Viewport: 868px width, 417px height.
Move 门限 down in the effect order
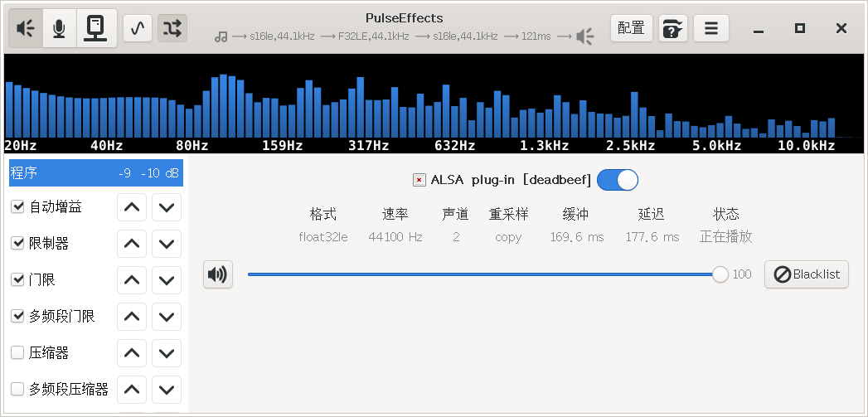[167, 280]
